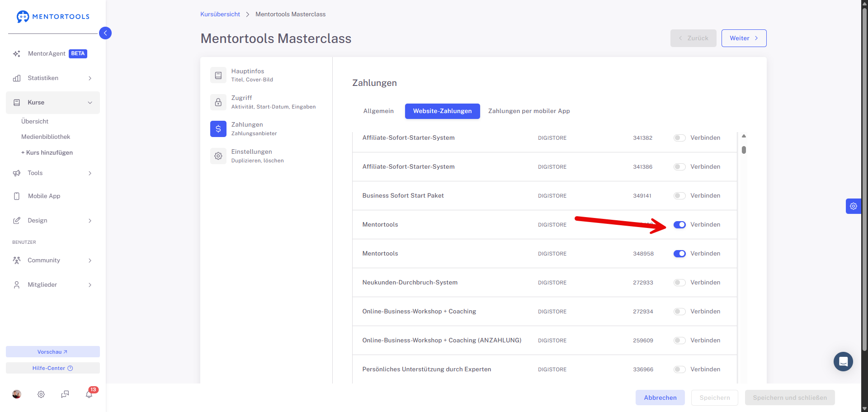Toggle Verbinden for Affiliate-Sofort-Starter-System 341386
868x412 pixels.
pos(679,167)
